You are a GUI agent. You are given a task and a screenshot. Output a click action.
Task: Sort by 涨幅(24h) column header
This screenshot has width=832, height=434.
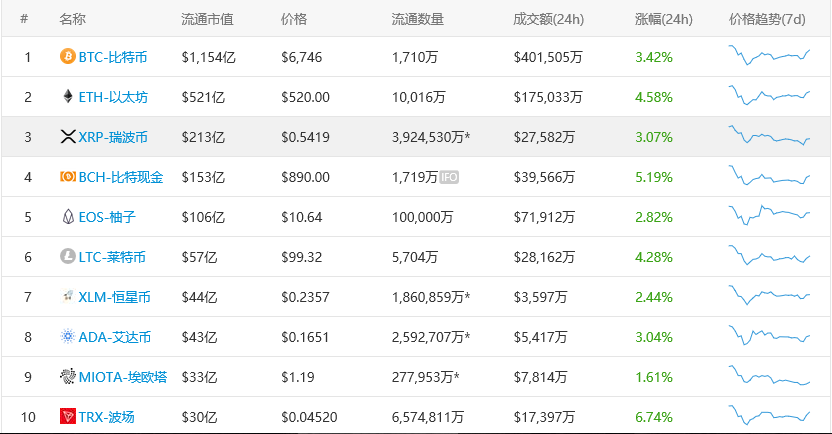pyautogui.click(x=663, y=20)
